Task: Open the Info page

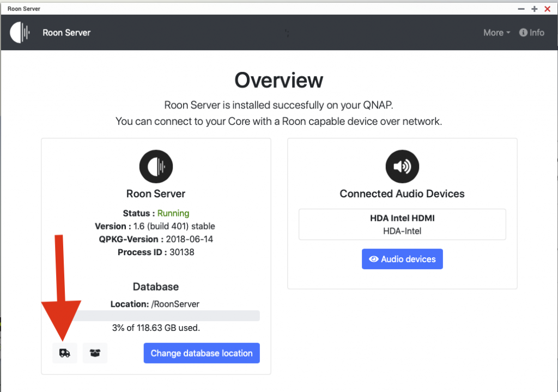Action: pos(532,33)
